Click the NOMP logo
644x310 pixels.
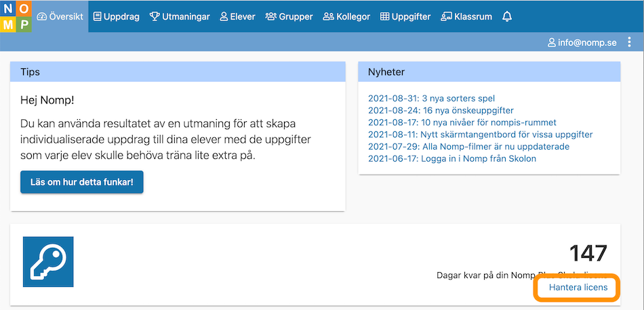16,16
